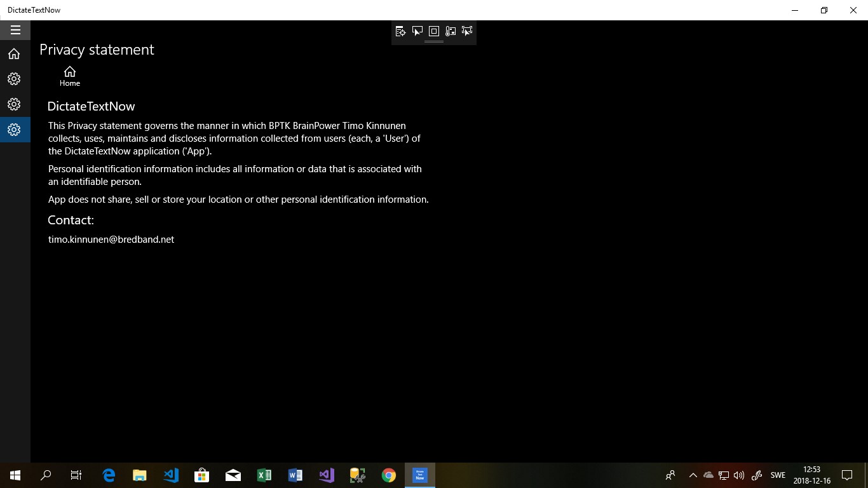Image resolution: width=868 pixels, height=488 pixels.
Task: Click the middle gear icon in the sidebar
Action: coord(14,104)
